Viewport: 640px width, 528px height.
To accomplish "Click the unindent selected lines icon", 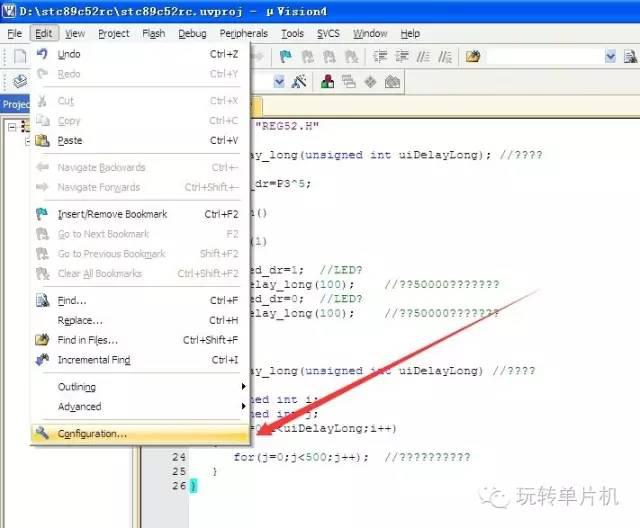I will (402, 56).
